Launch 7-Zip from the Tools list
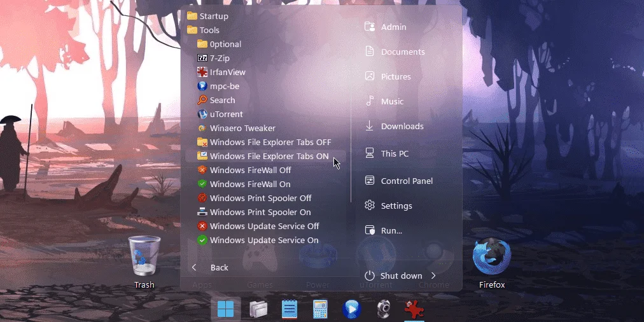This screenshot has height=322, width=644. [x=213, y=59]
